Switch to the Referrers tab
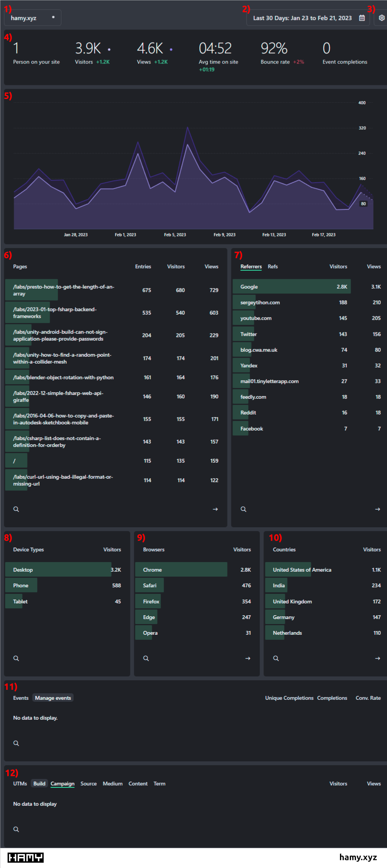Screen dimensions: 387x868 coord(251,267)
